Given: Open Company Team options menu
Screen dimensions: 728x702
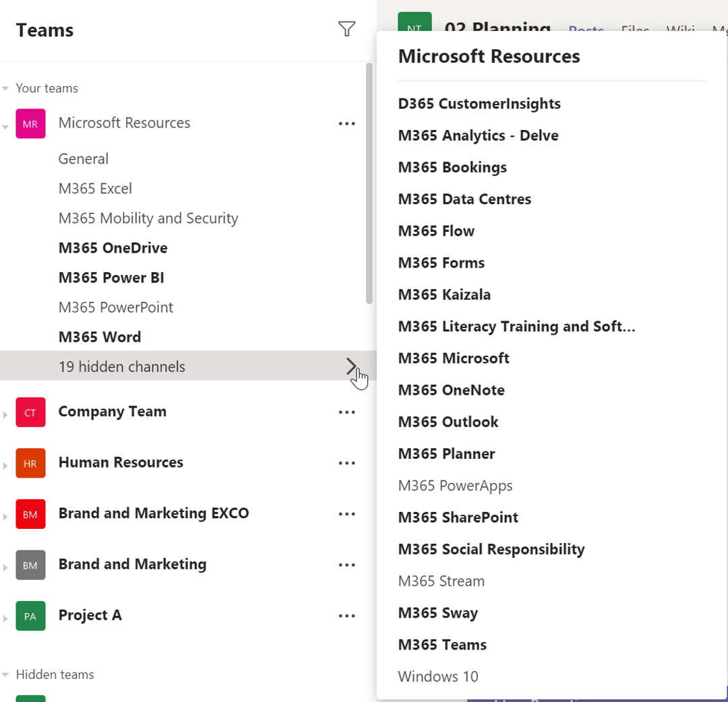Looking at the screenshot, I should coord(346,412).
